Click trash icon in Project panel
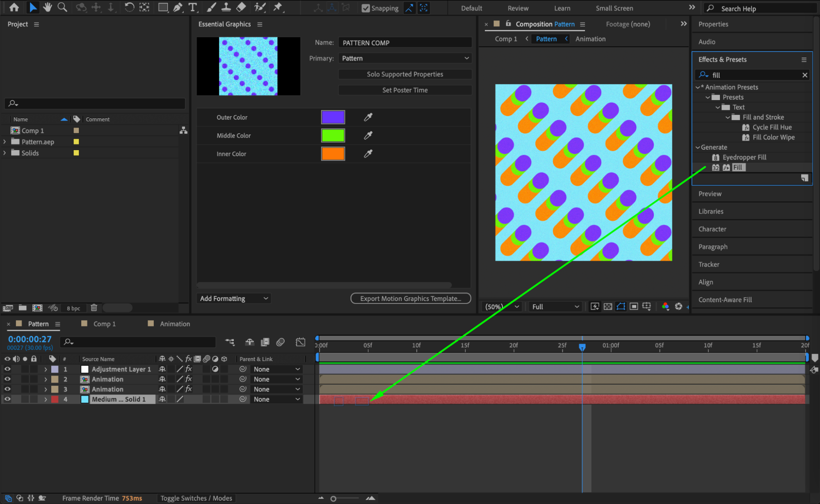 point(94,308)
